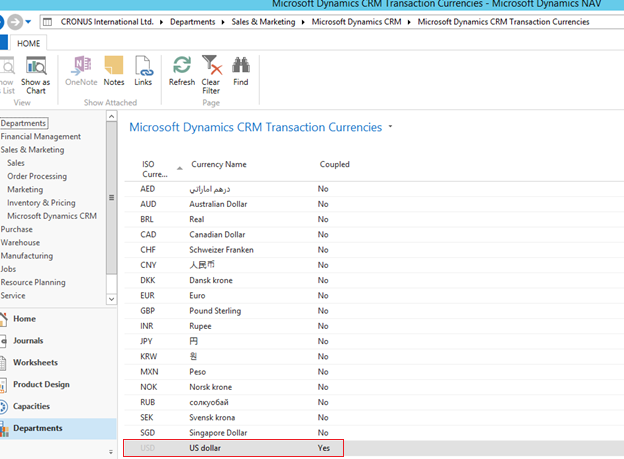Image resolution: width=624 pixels, height=459 pixels.
Task: Click navigation tree scroll down arrow
Action: point(111,299)
